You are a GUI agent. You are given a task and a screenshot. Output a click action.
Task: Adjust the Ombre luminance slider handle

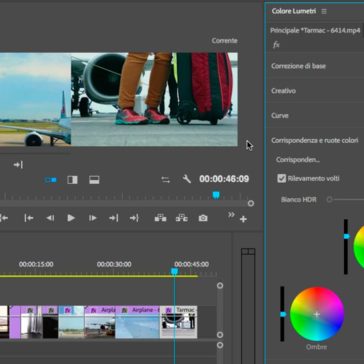click(283, 314)
